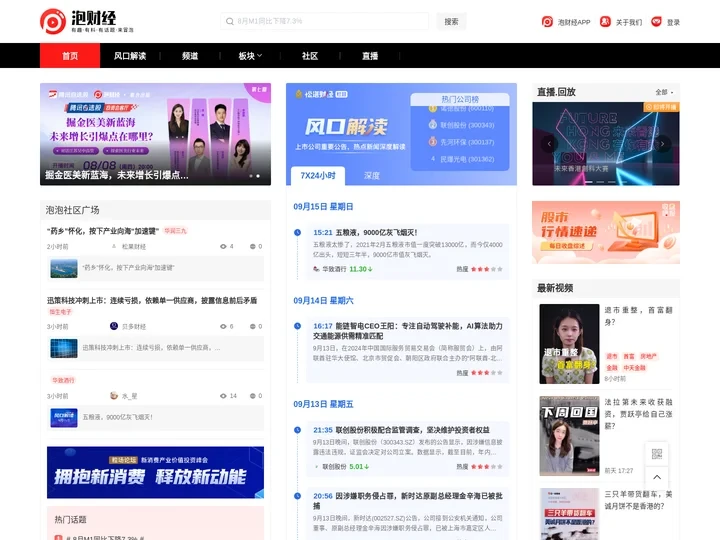The height and width of the screenshot is (540, 720).
Task: Open 五粮液 preview in 水_星 post
Action: (x=155, y=418)
